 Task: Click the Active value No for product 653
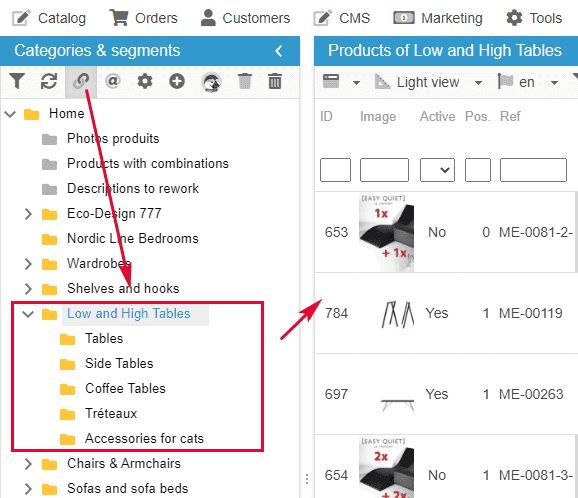[437, 233]
